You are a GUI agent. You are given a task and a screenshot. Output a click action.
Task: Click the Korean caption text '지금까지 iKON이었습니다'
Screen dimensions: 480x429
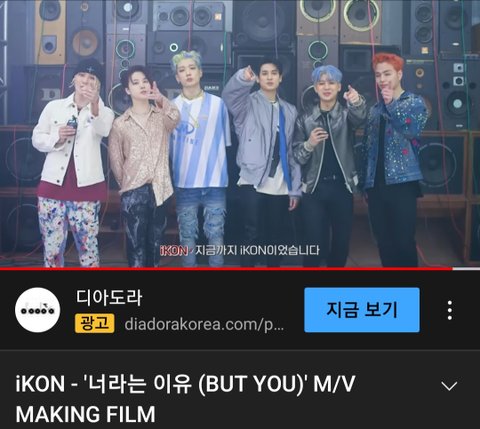[257, 250]
